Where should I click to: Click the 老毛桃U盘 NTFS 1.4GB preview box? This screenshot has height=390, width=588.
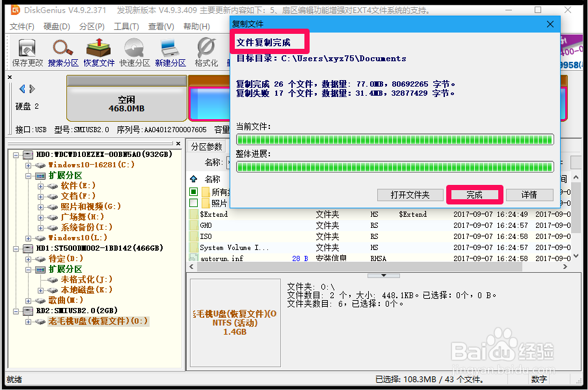(x=235, y=323)
